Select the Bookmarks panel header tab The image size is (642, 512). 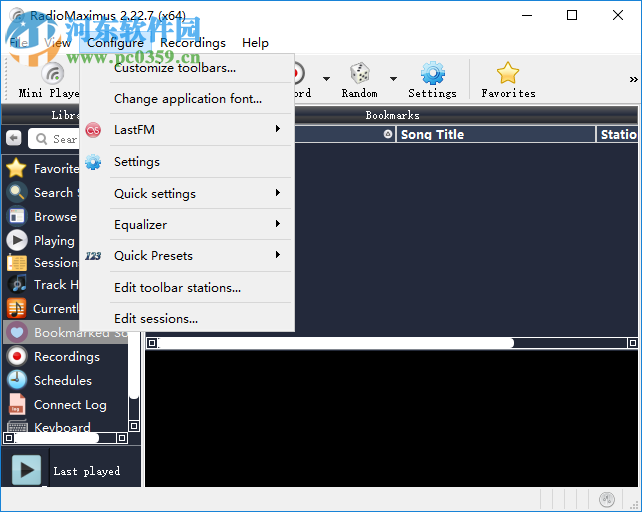tap(392, 115)
